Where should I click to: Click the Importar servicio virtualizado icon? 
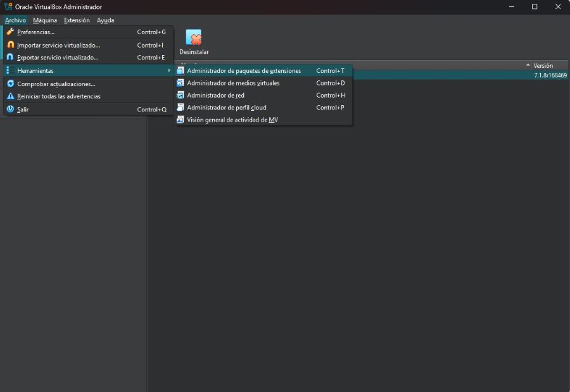[x=11, y=45]
